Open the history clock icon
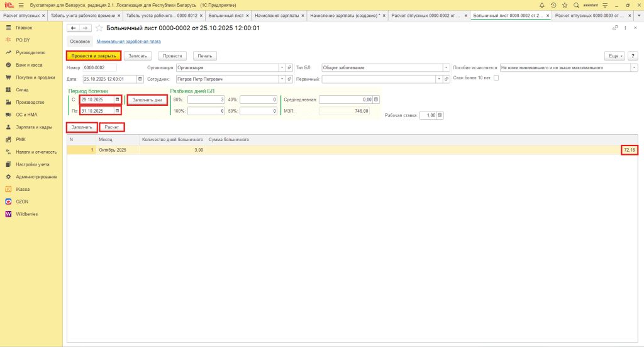 (x=552, y=4)
